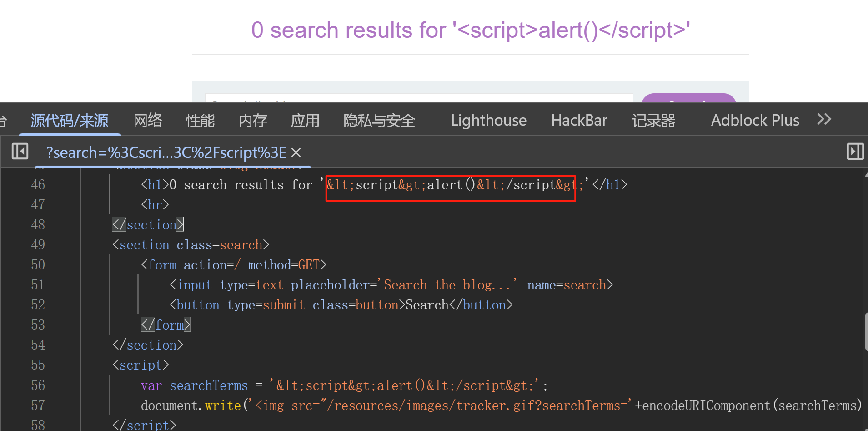Screen dimensions: 868x431
Task: Click line number 50 in gutter
Action: click(38, 265)
